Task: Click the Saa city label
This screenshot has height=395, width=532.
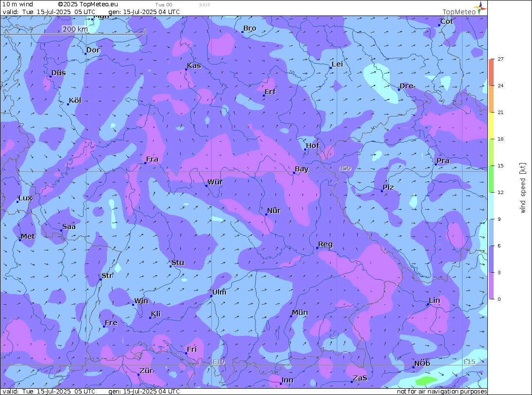Action: [x=69, y=227]
